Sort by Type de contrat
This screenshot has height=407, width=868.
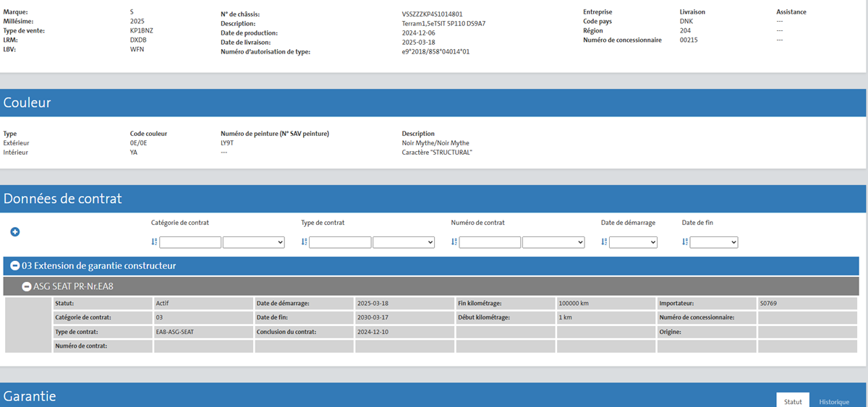(x=304, y=242)
